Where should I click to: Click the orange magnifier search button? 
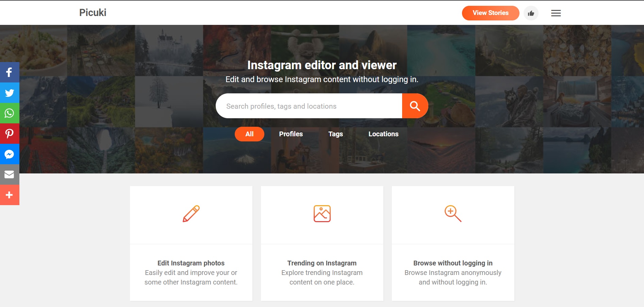415,106
